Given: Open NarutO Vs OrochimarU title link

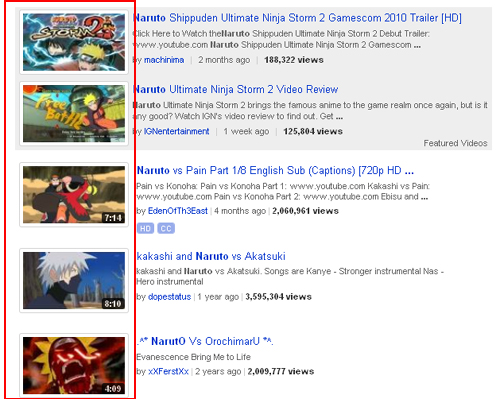Looking at the screenshot, I should coord(205,341).
